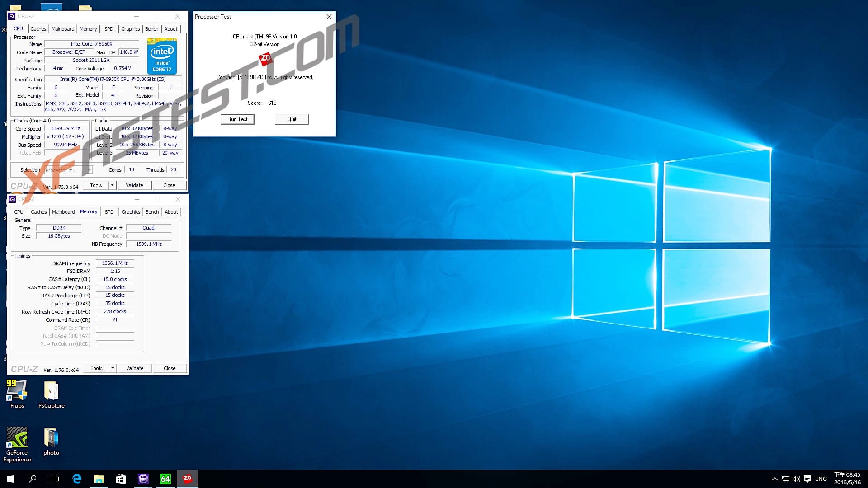Open File Explorer from taskbar

click(x=99, y=479)
